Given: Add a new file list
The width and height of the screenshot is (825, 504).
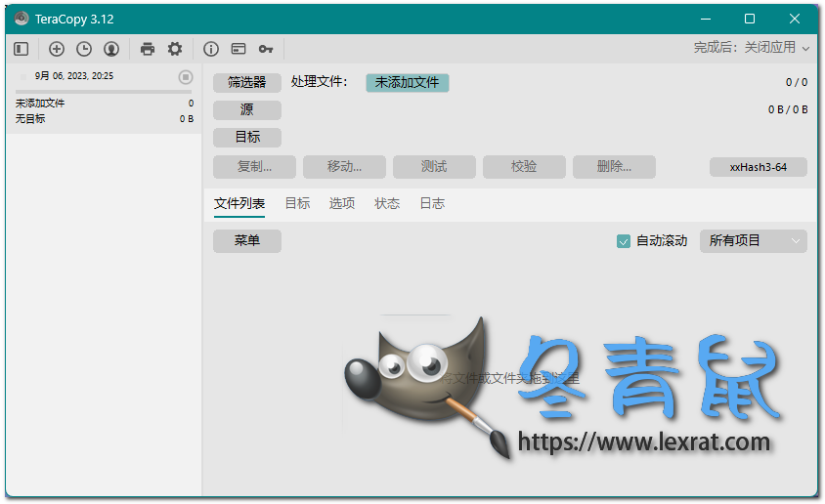Looking at the screenshot, I should click(57, 49).
